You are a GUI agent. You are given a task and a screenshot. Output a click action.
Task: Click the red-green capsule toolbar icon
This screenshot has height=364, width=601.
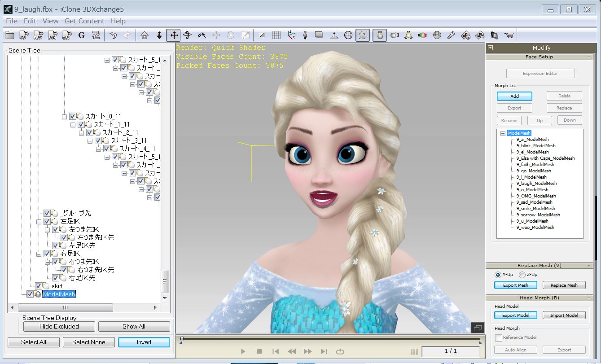click(x=422, y=35)
